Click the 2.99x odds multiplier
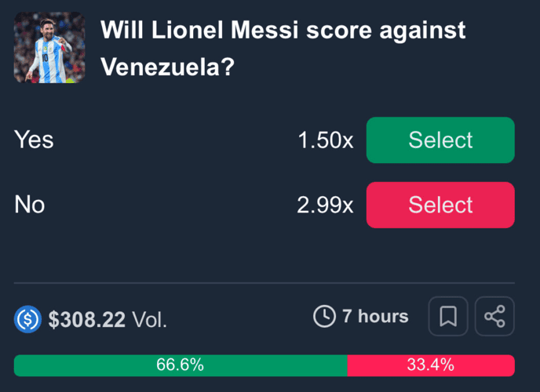The width and height of the screenshot is (540, 392). coord(325,205)
